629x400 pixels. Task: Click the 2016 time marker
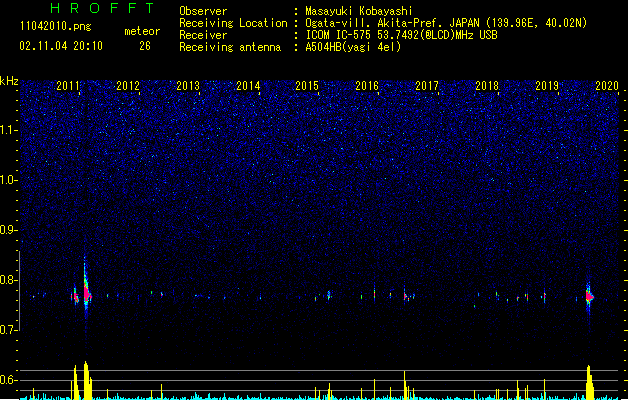367,85
